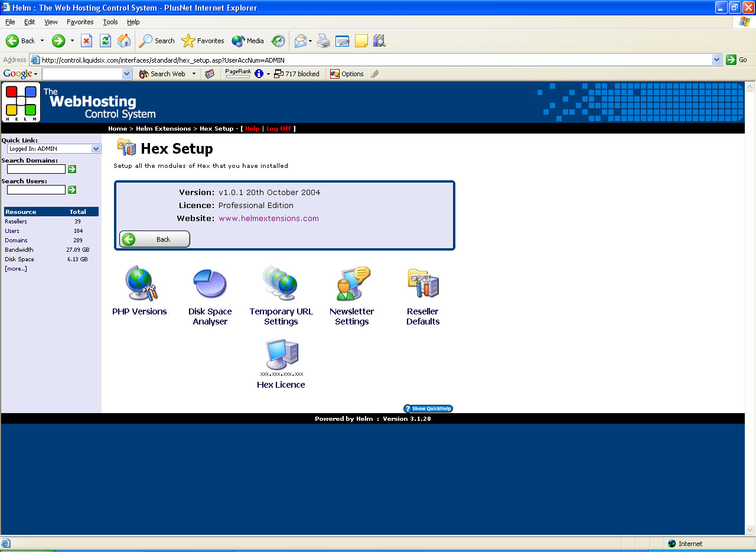The width and height of the screenshot is (756, 552).
Task: Open the Forward button history dropdown arrow
Action: tap(72, 41)
